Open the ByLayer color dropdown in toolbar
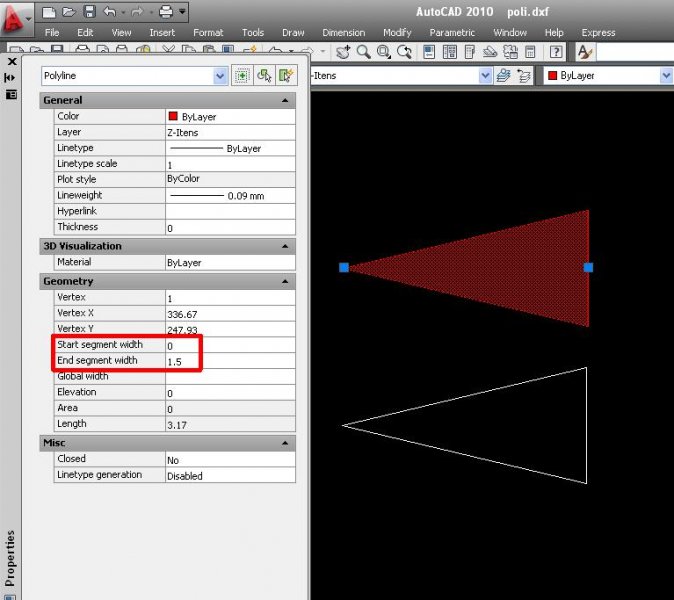Image resolution: width=674 pixels, height=600 pixels. (666, 75)
